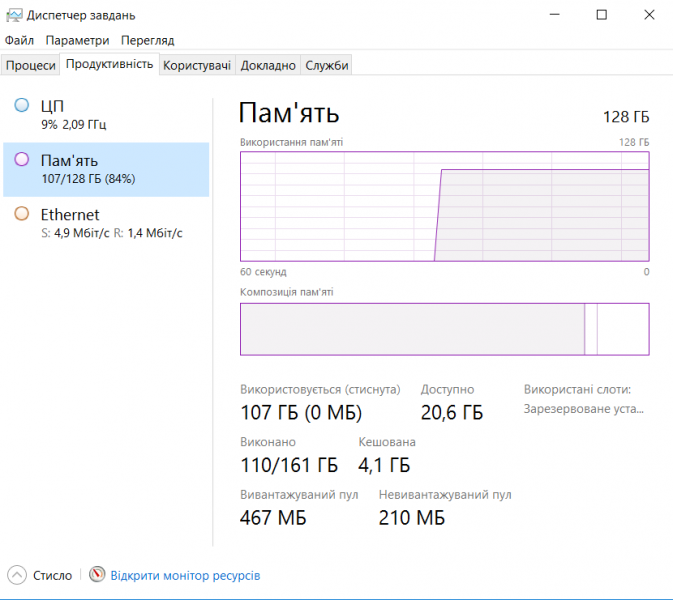Click the CPU (ЦП) circle icon

(21, 105)
